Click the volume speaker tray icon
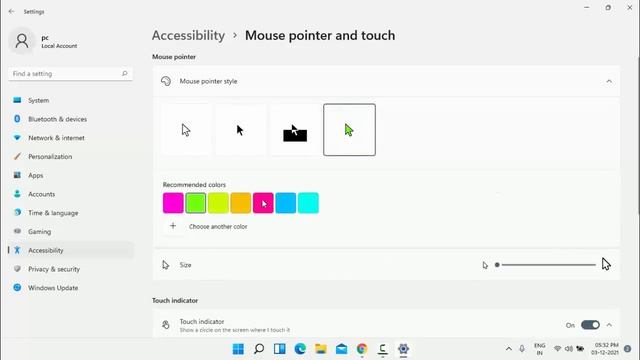 [569, 349]
